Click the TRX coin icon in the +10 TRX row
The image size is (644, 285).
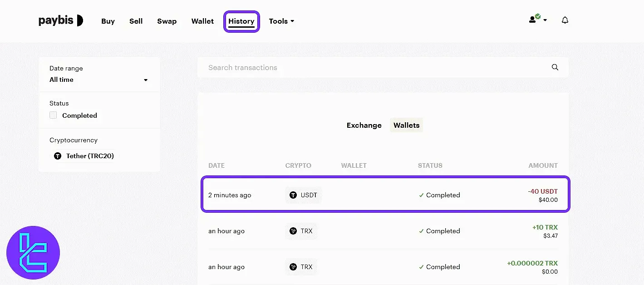pyautogui.click(x=293, y=231)
